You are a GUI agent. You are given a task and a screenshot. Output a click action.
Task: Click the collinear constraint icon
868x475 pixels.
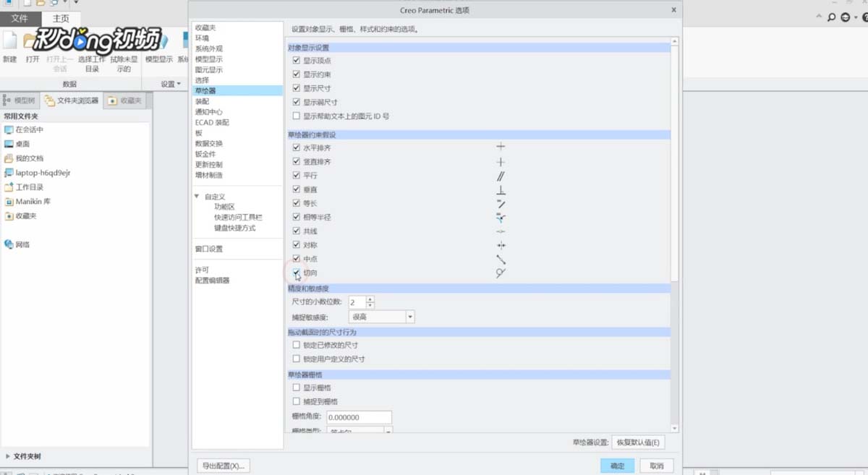click(501, 231)
